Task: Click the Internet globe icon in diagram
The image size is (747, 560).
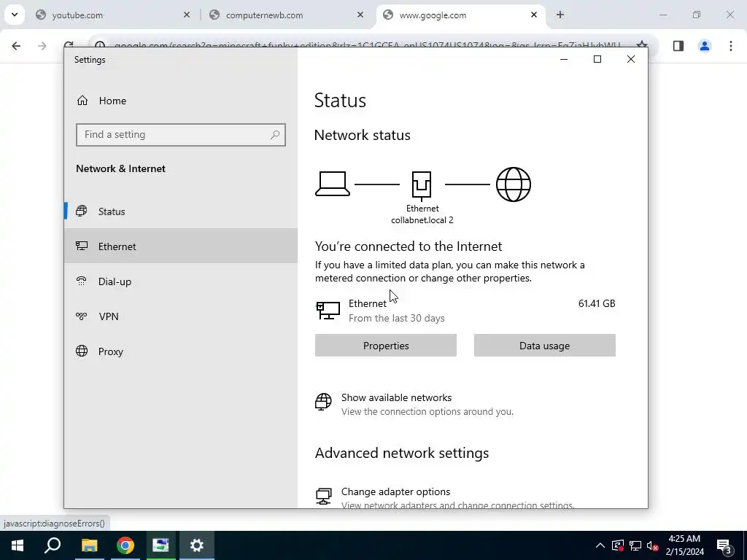Action: 513,184
